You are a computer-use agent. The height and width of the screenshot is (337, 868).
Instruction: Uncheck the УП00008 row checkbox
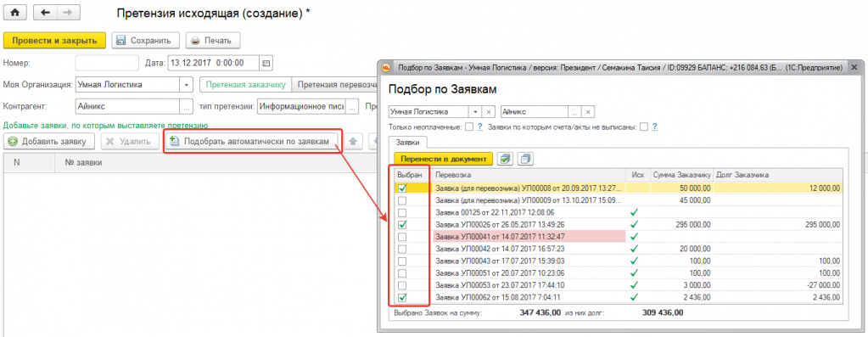point(402,188)
